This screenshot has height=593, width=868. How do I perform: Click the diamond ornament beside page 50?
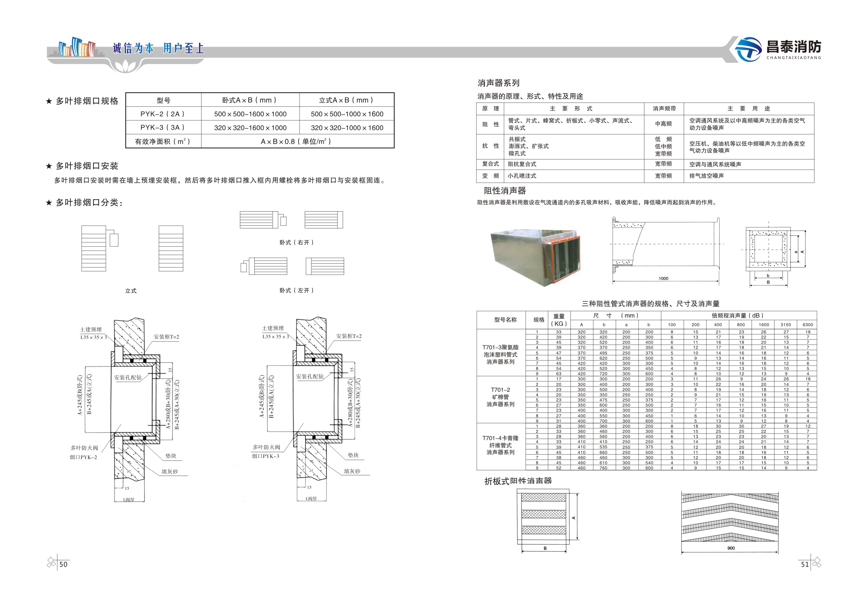pyautogui.click(x=51, y=563)
